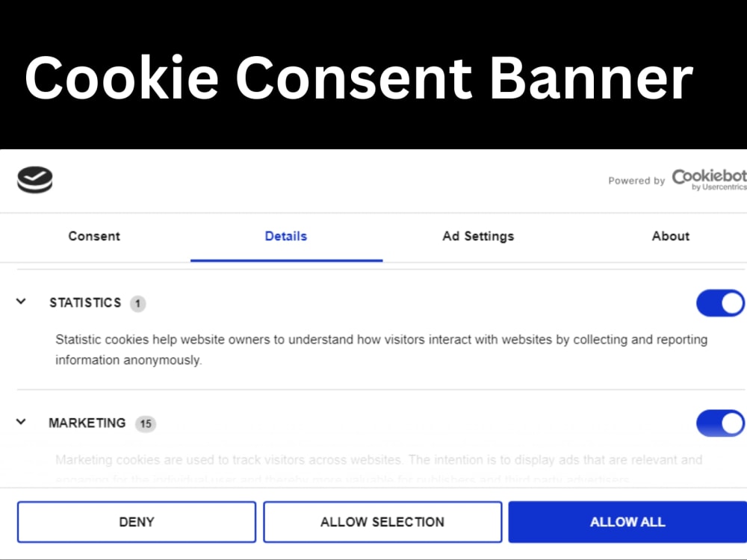Screen dimensions: 747x560
Task: Click the Cookiebot wordmark logo
Action: pyautogui.click(x=708, y=176)
